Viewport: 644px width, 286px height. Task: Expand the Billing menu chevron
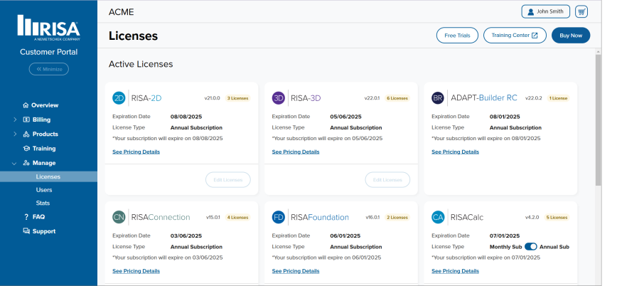pos(15,120)
